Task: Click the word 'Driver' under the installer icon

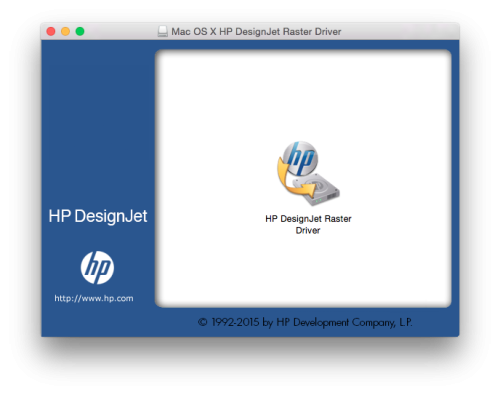Action: tap(308, 230)
